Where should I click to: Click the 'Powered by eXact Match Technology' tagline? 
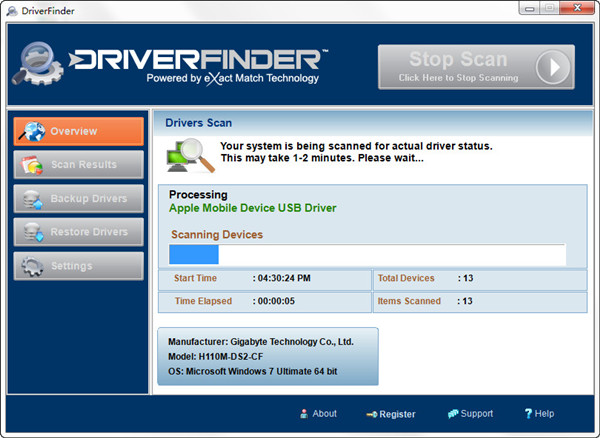pyautogui.click(x=233, y=78)
